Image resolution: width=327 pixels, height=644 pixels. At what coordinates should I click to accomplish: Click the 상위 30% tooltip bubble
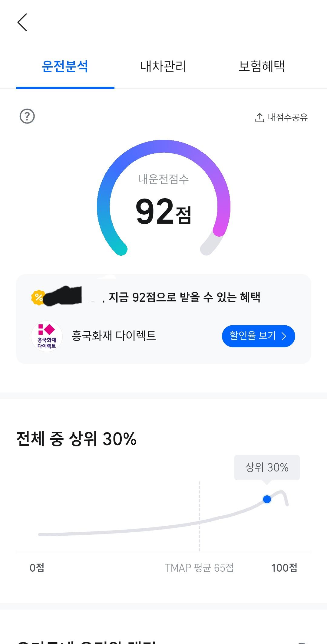pos(267,467)
